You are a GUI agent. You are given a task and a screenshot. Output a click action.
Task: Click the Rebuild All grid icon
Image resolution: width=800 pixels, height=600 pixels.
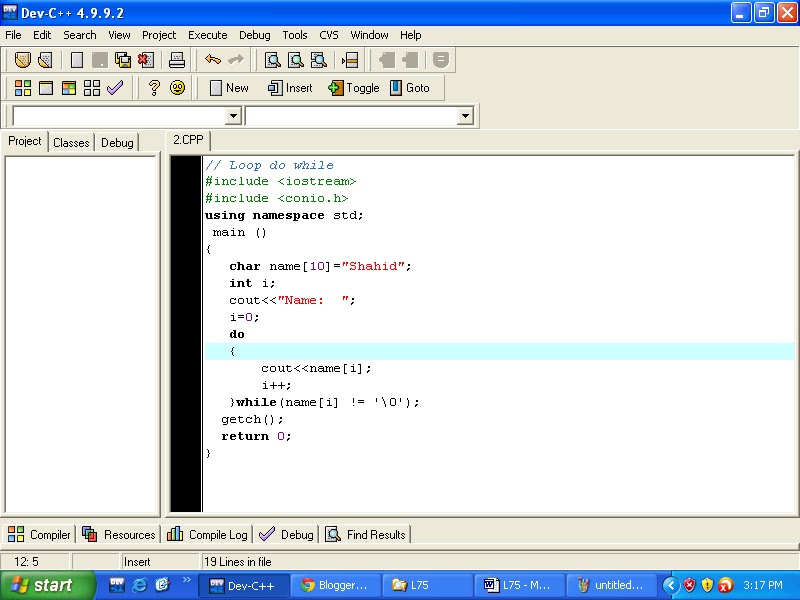click(x=92, y=88)
